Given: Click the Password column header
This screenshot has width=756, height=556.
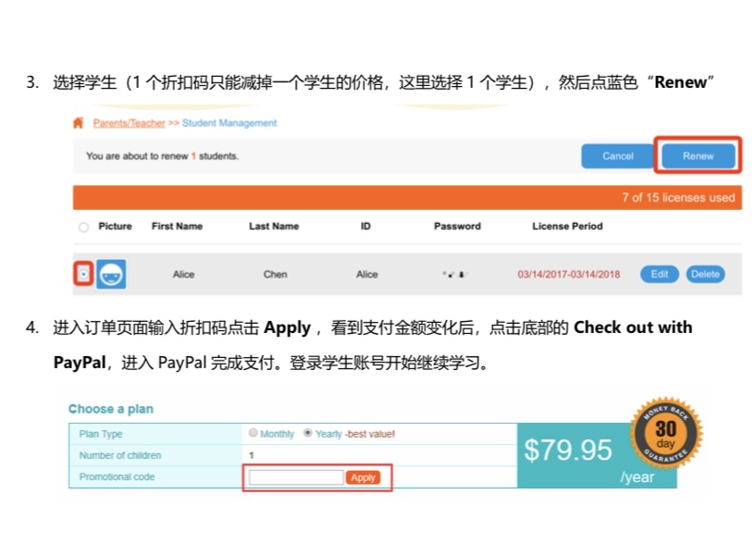Looking at the screenshot, I should (x=457, y=227).
